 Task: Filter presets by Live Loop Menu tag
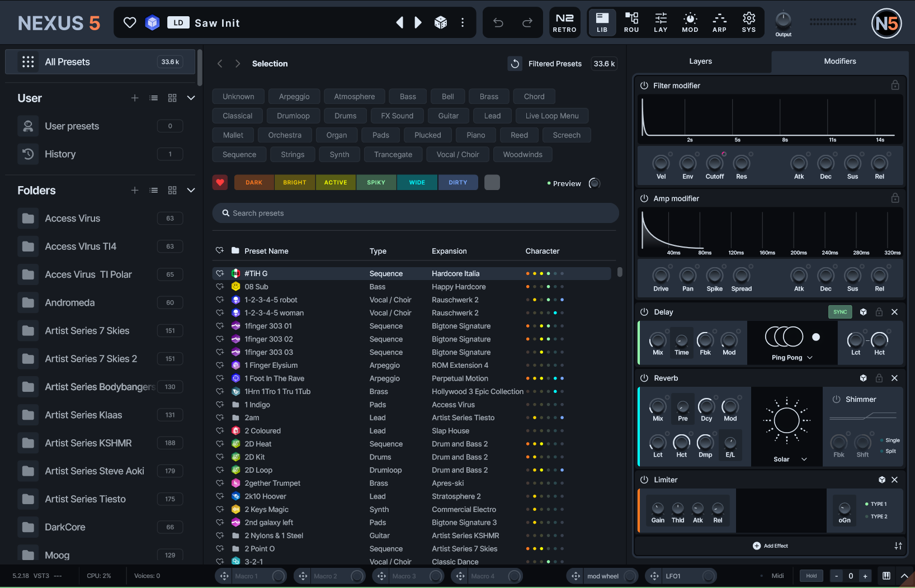[x=552, y=116]
